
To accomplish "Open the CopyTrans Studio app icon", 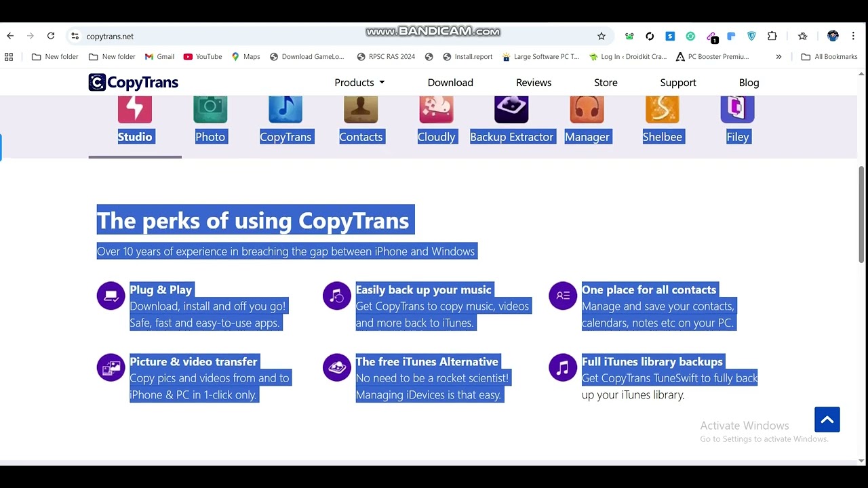I will click(135, 109).
